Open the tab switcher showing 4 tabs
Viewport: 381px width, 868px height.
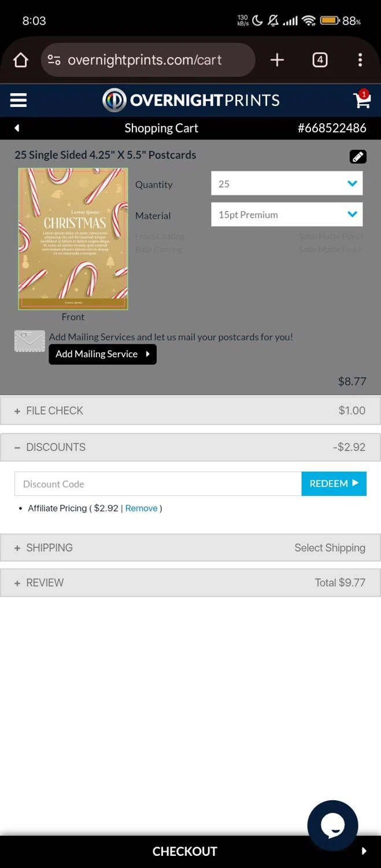click(320, 60)
